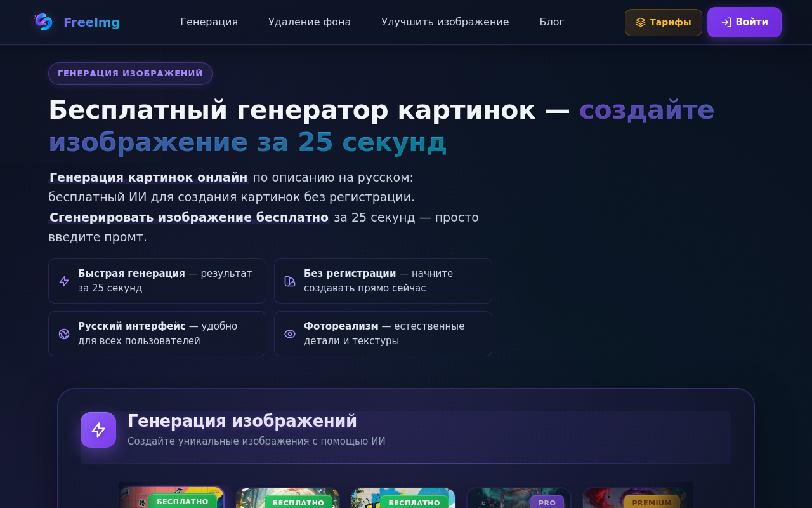Open the FreeImg home link text
The width and height of the screenshot is (812, 508).
[91, 22]
